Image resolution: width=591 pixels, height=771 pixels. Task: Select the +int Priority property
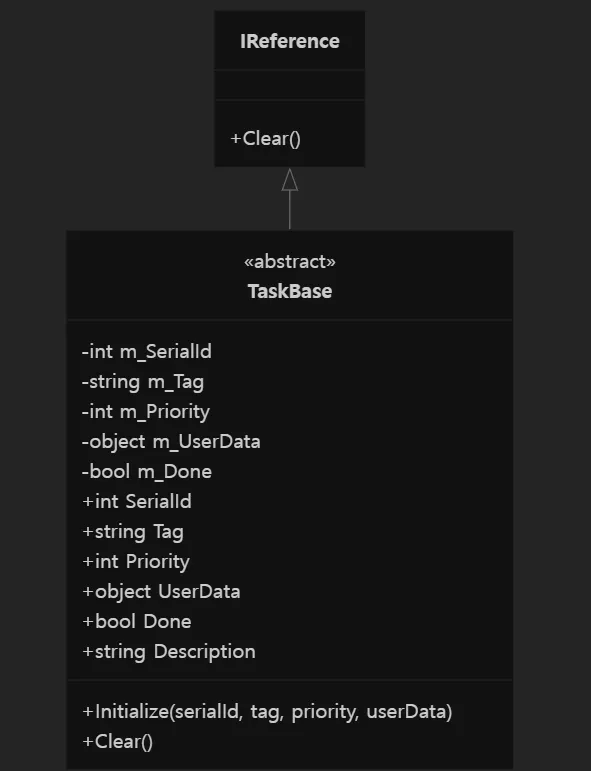click(136, 562)
